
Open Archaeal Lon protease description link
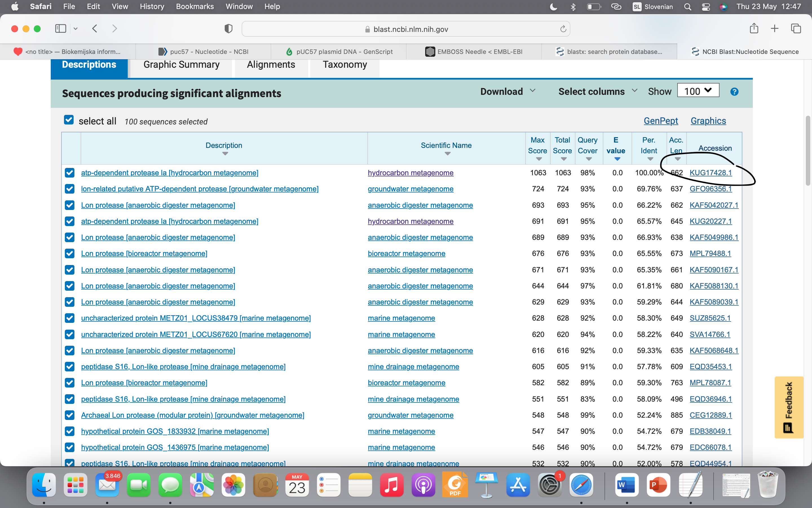click(x=193, y=415)
